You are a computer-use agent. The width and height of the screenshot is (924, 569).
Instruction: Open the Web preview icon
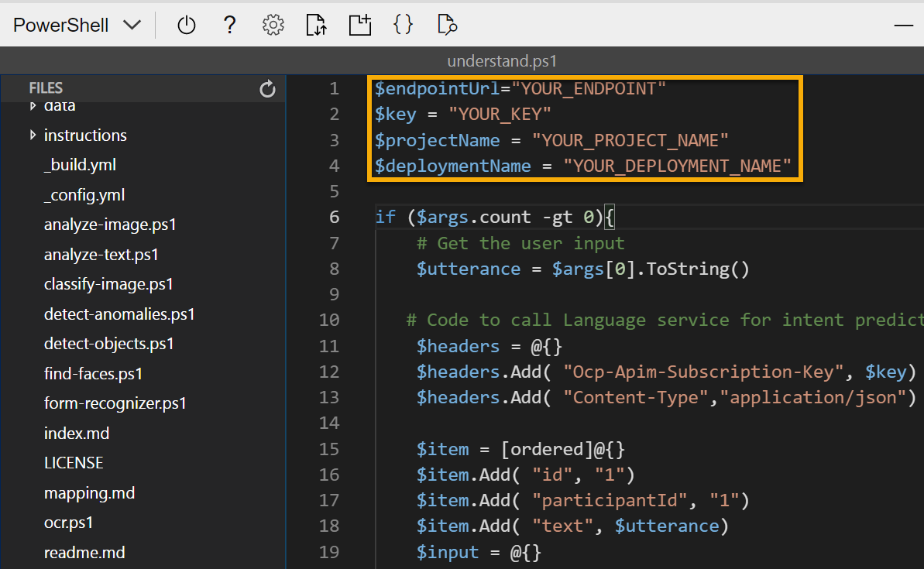pos(446,24)
